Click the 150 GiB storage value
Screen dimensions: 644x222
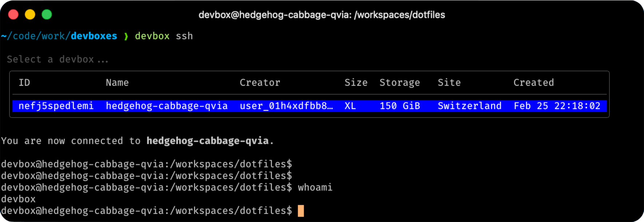coord(399,106)
